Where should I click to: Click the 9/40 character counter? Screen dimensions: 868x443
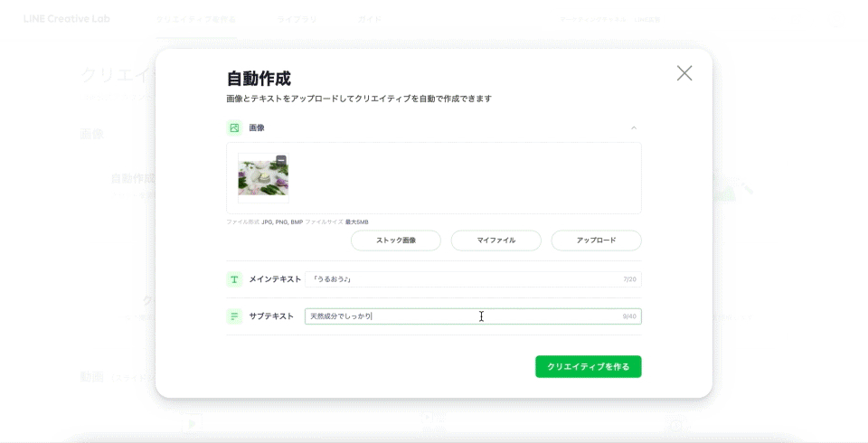629,316
